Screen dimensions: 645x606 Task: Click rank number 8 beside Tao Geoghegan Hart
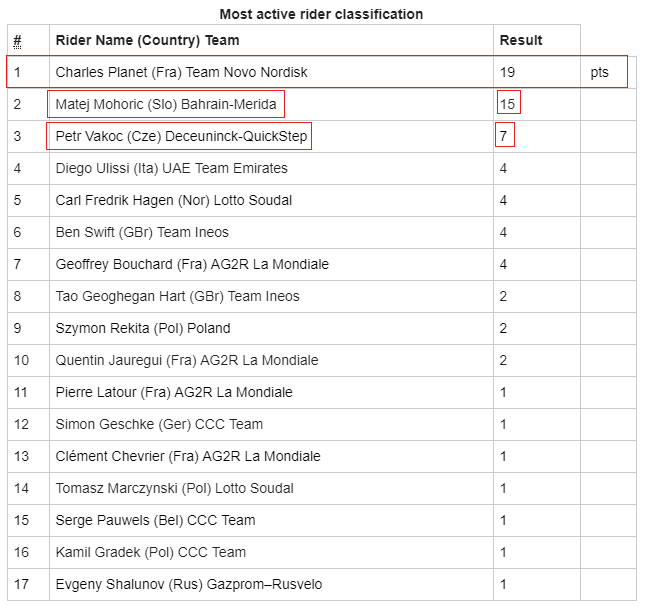17,296
